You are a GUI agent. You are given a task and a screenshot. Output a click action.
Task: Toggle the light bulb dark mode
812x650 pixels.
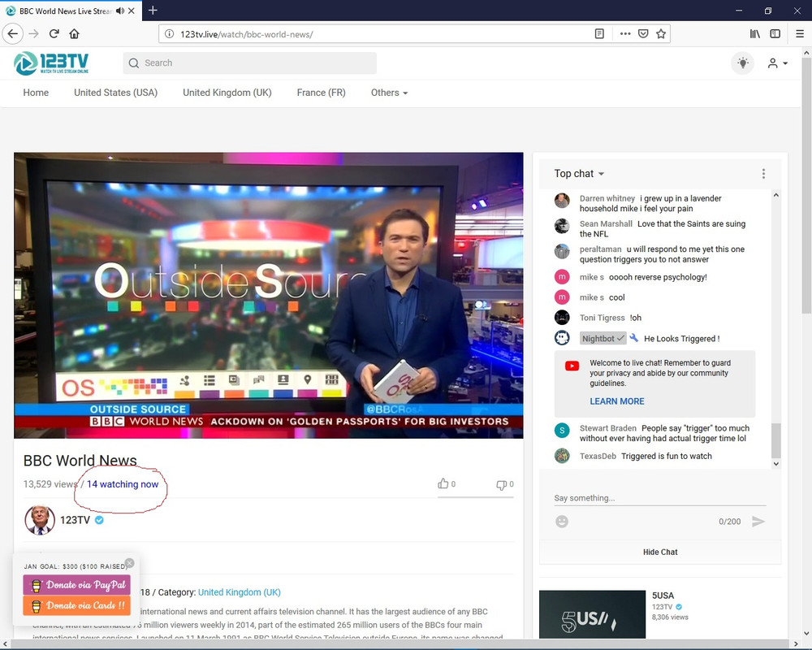tap(743, 63)
